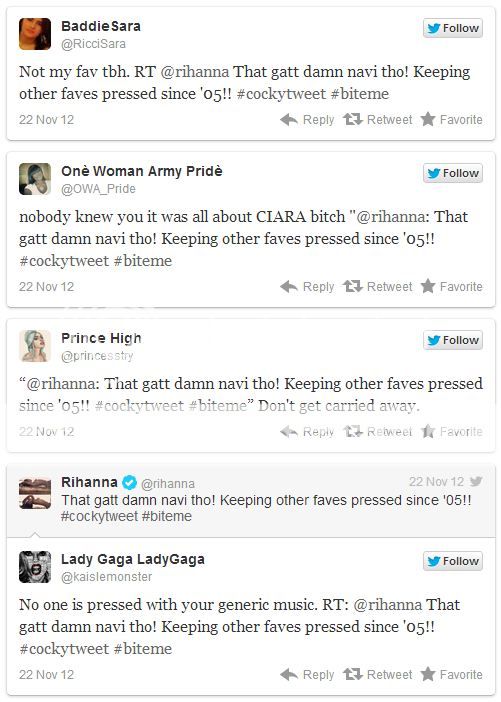Favorite the @OWA_Pride tweet

pos(451,287)
